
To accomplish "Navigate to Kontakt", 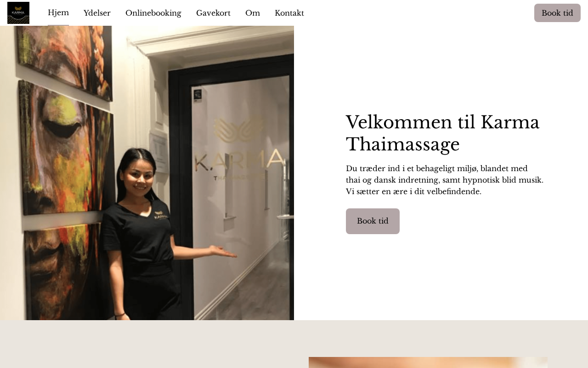I will pyautogui.click(x=289, y=13).
